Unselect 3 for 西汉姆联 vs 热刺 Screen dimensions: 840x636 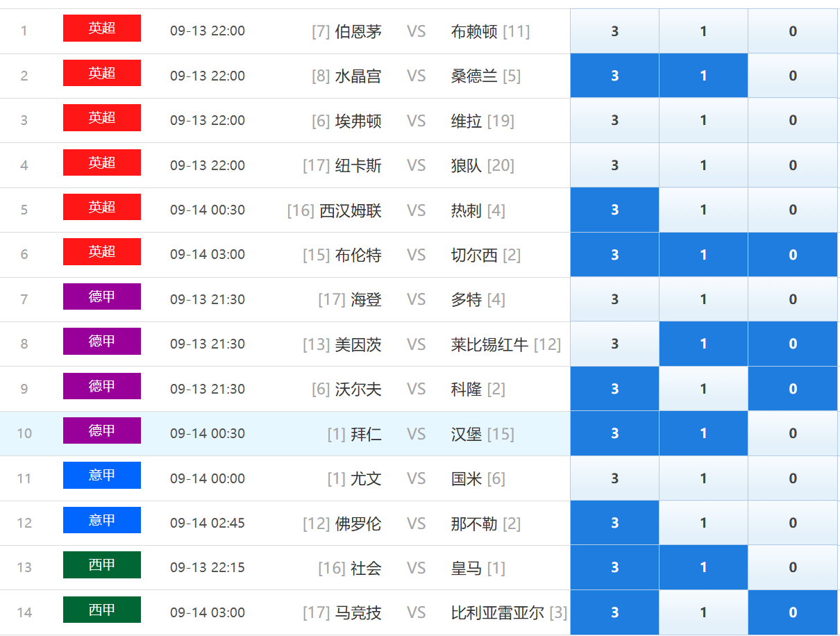614,210
